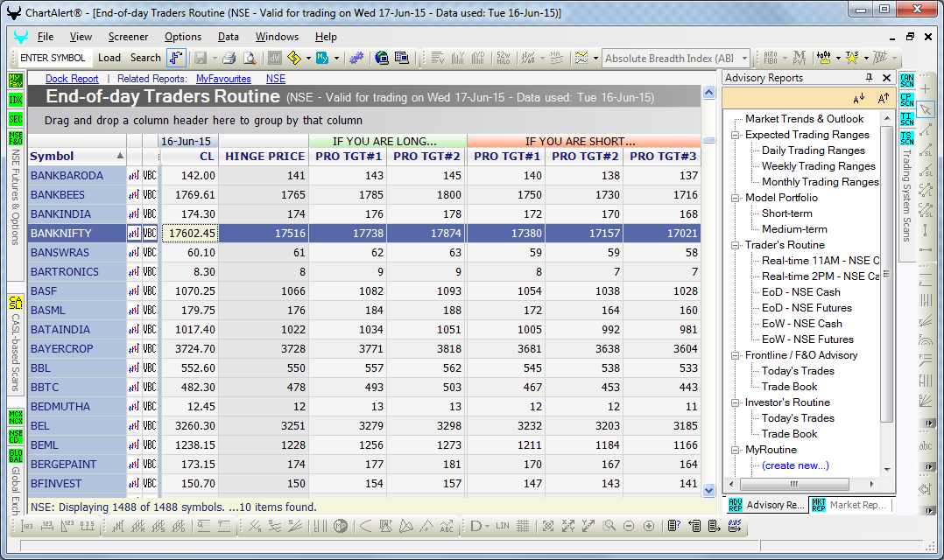Open print preview with the magnifier page icon
This screenshot has height=560, width=944.
click(x=250, y=58)
